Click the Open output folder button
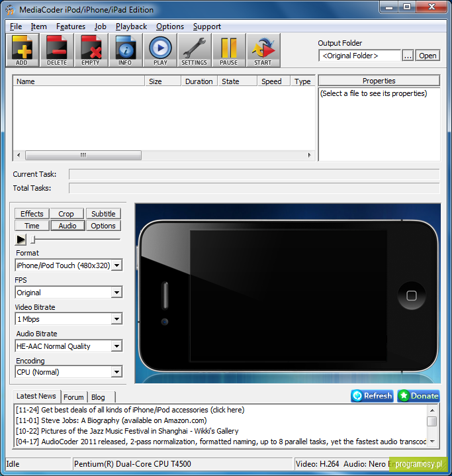The height and width of the screenshot is (476, 452). click(x=428, y=56)
